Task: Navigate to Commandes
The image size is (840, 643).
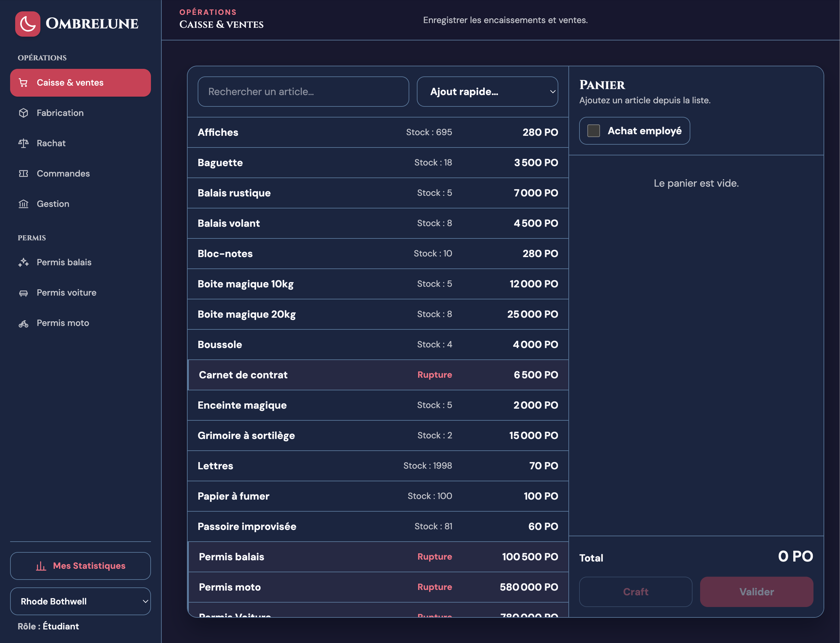Action: point(80,173)
